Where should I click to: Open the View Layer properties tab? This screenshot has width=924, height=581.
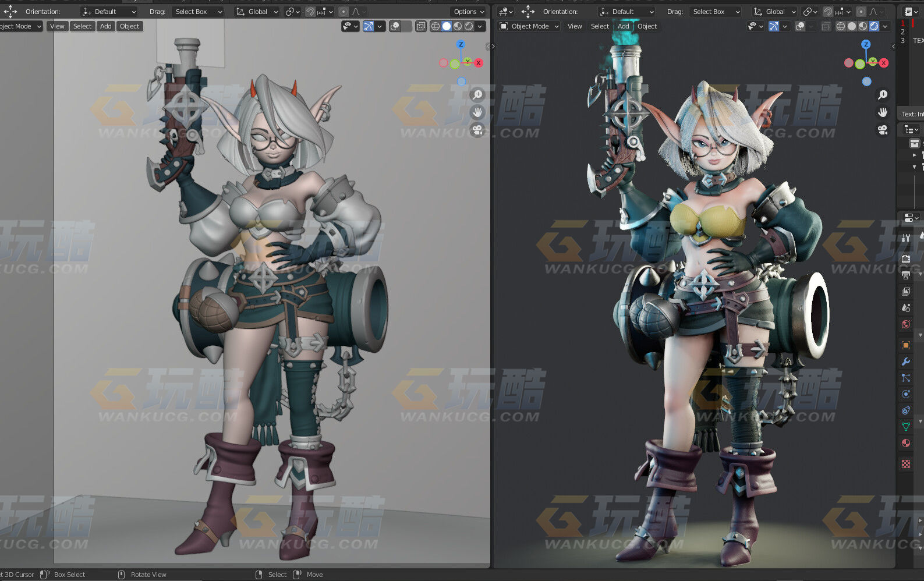[x=906, y=291]
